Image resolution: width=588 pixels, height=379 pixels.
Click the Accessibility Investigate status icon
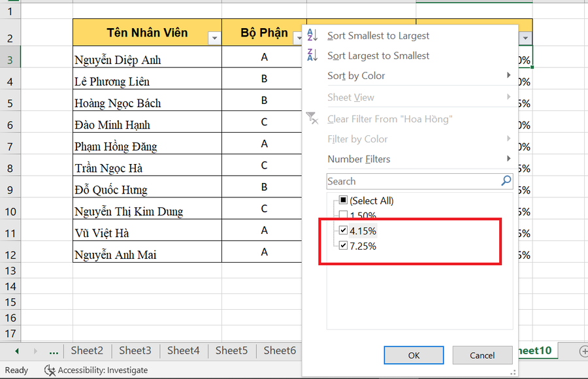pos(50,371)
